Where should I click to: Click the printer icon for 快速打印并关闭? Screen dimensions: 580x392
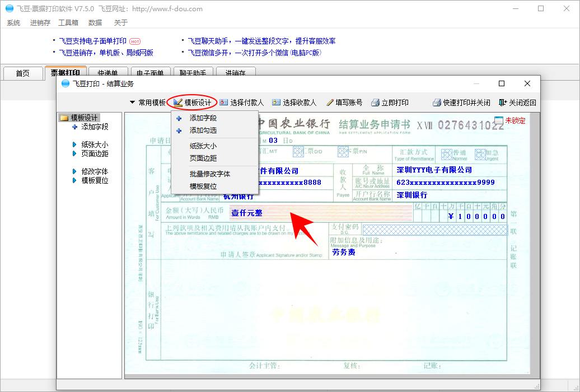pyautogui.click(x=437, y=102)
